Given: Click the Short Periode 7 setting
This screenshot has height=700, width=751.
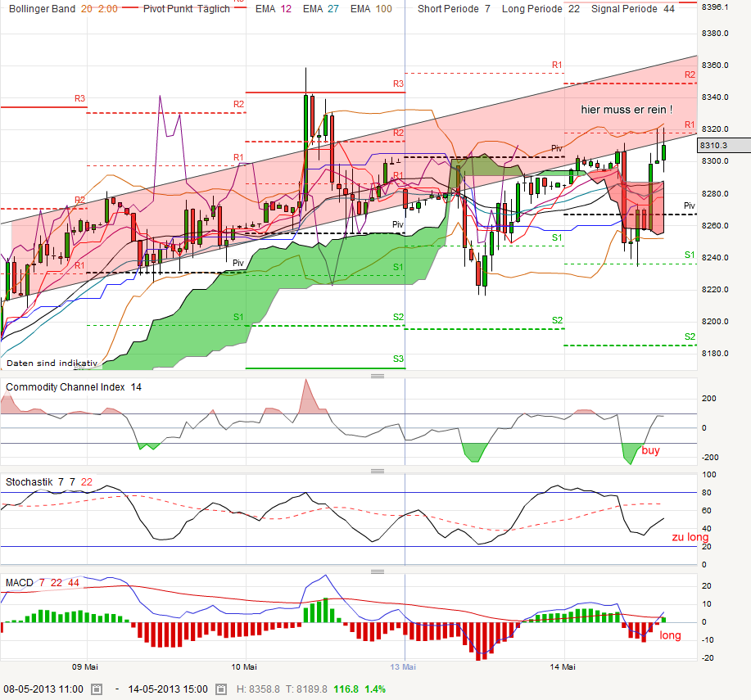Looking at the screenshot, I should (x=454, y=9).
